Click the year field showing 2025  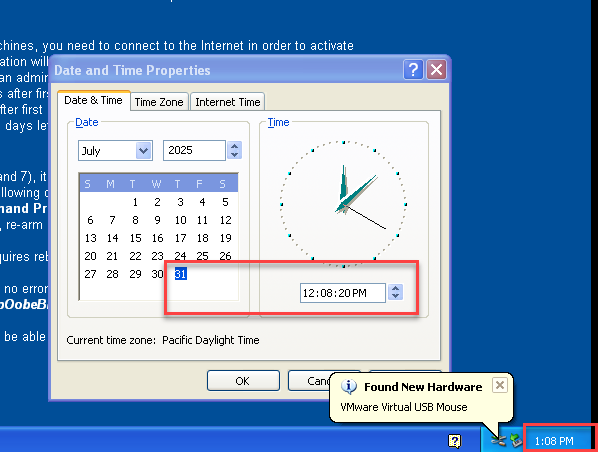[195, 150]
